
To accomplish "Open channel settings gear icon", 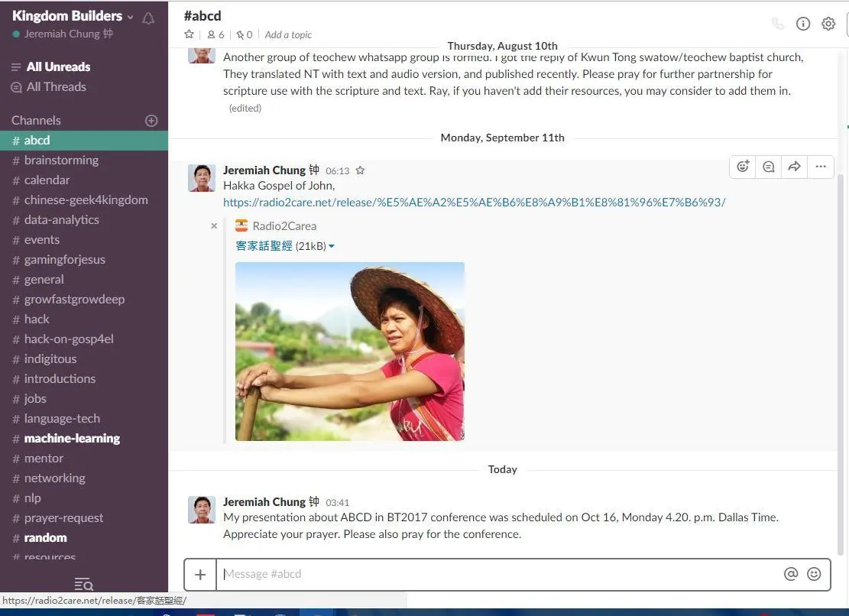I will [828, 24].
